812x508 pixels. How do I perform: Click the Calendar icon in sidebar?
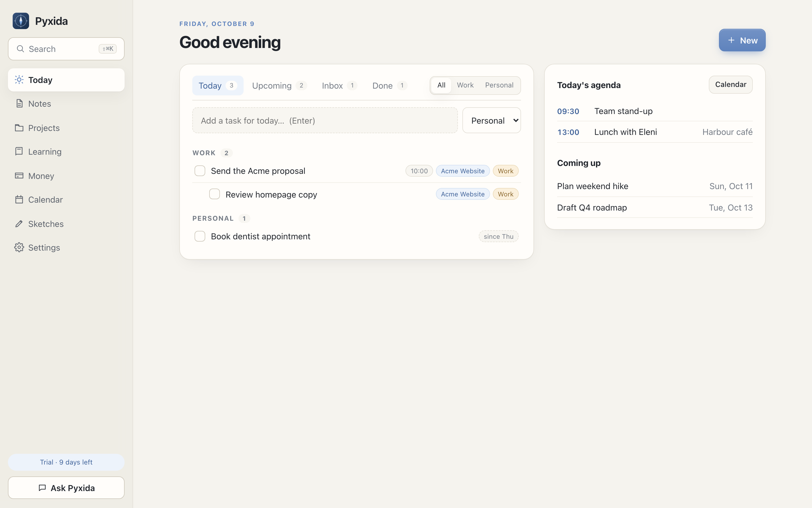point(19,199)
